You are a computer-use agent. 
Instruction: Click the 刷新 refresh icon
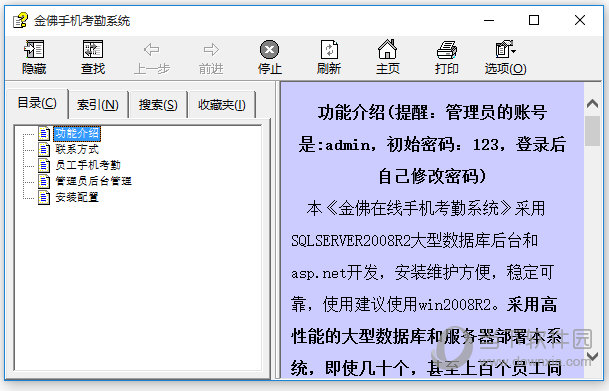click(329, 50)
